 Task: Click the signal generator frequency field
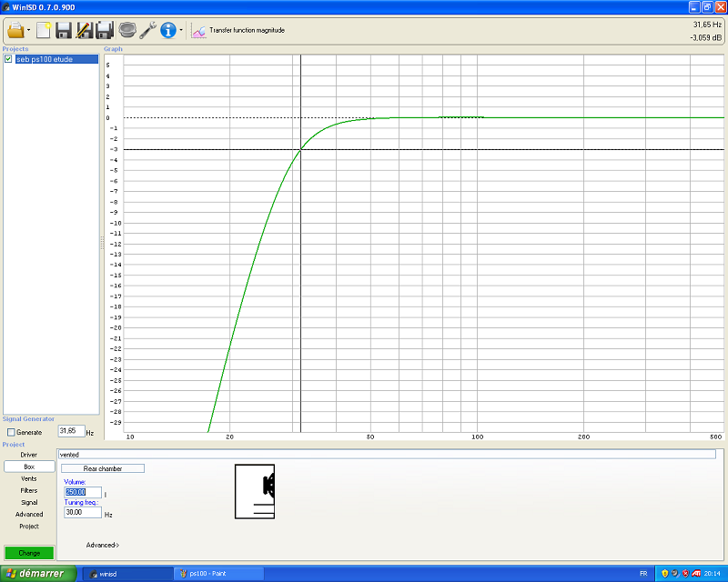pos(72,431)
